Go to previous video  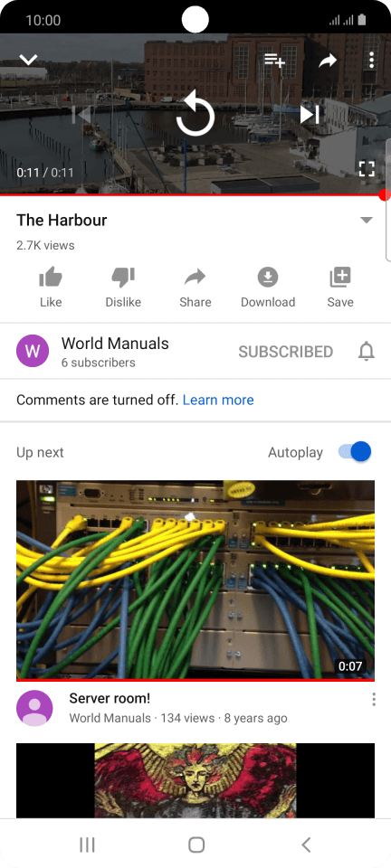tap(81, 115)
